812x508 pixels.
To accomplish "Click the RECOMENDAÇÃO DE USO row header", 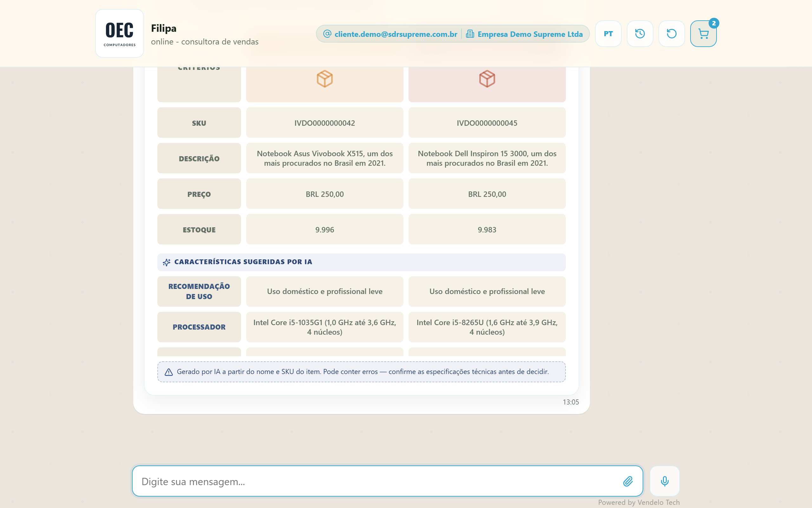I will point(199,291).
